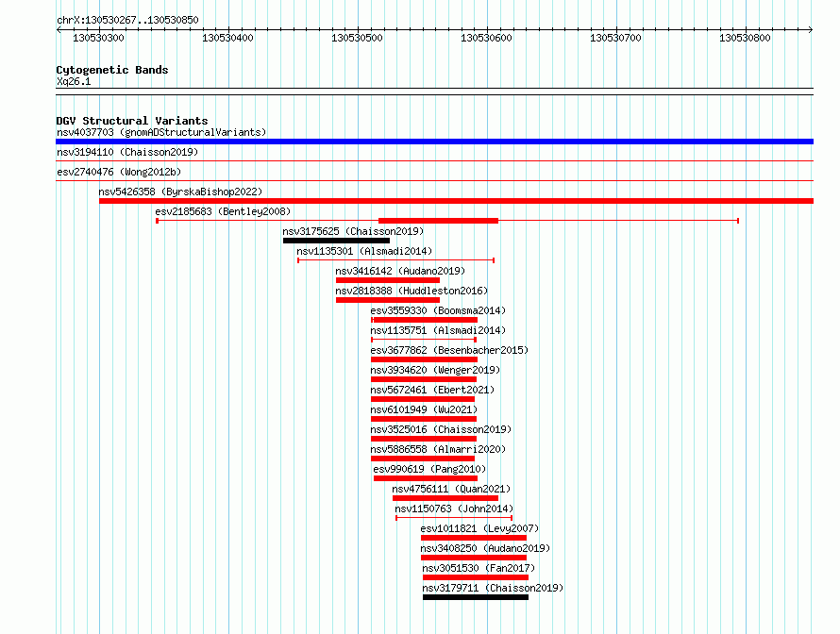Select the red esv990619 Pang2010 bar
Viewport: 840px width, 634px height.
[426, 478]
